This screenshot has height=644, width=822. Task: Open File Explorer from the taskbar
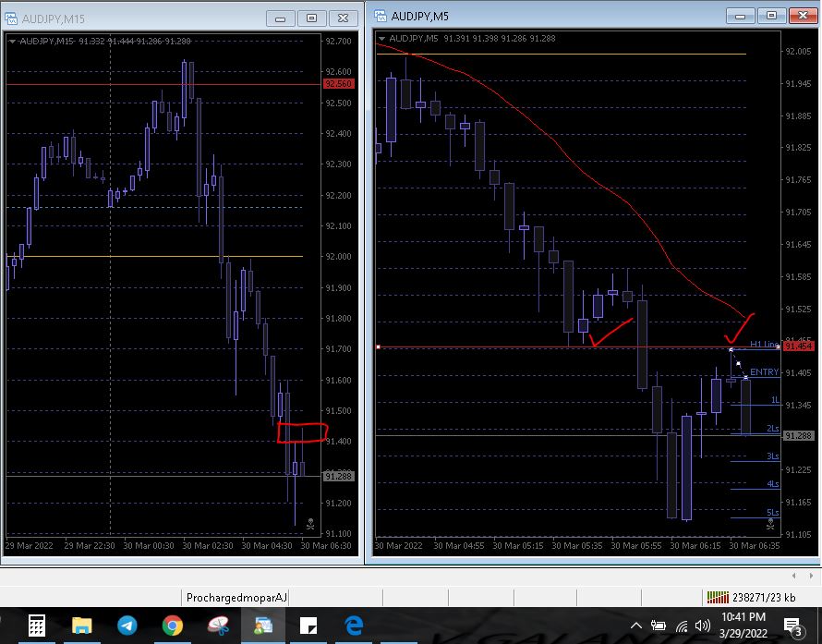(x=82, y=626)
